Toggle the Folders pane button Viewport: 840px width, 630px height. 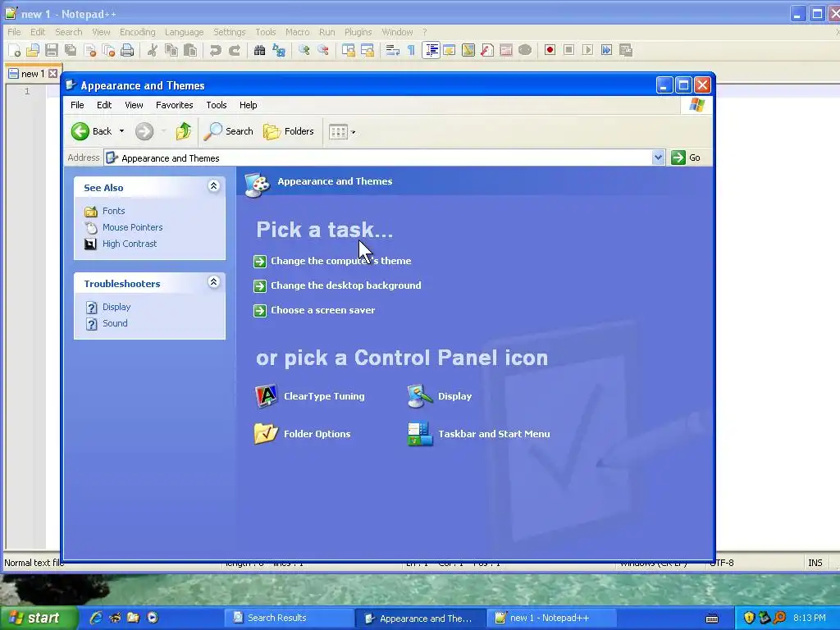[288, 131]
